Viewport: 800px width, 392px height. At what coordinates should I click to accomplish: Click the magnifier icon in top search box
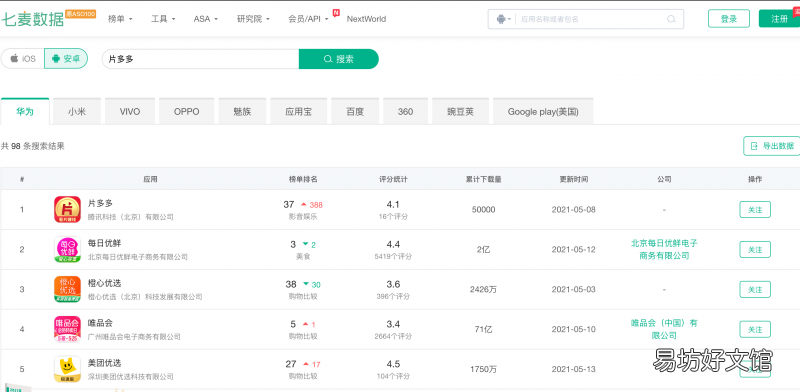pyautogui.click(x=671, y=19)
